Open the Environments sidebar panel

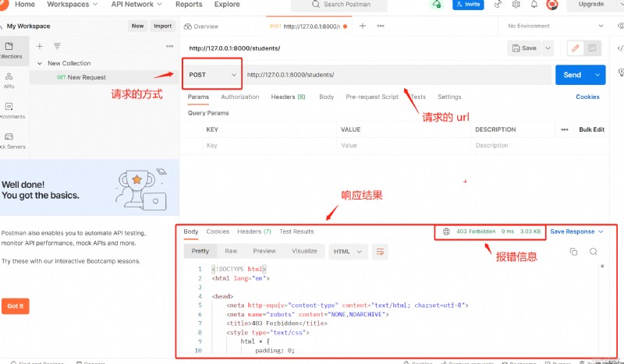11,111
